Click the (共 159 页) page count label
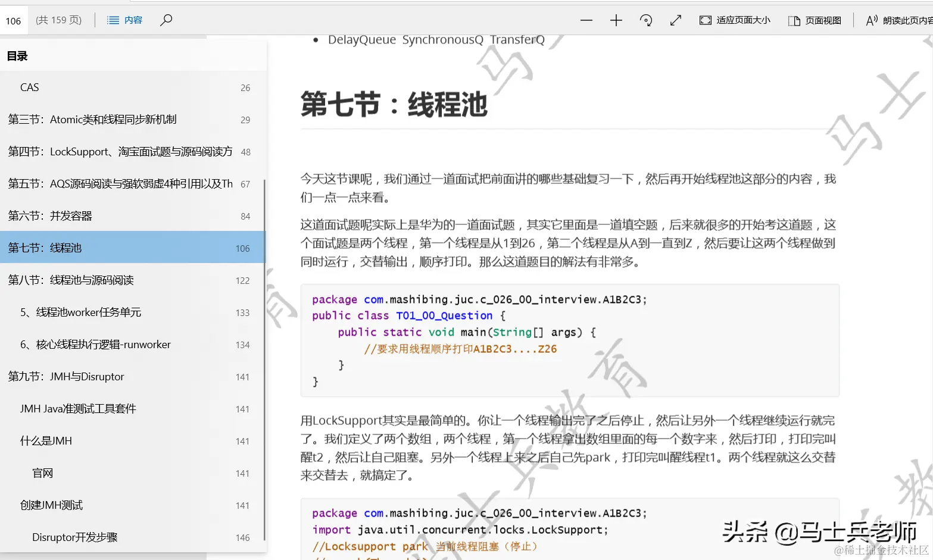Screen dimensions: 933x560 coord(58,20)
